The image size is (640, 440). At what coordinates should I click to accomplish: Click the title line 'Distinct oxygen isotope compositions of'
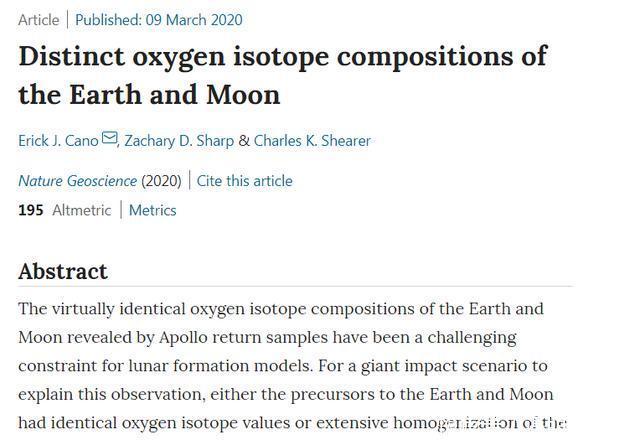click(282, 56)
